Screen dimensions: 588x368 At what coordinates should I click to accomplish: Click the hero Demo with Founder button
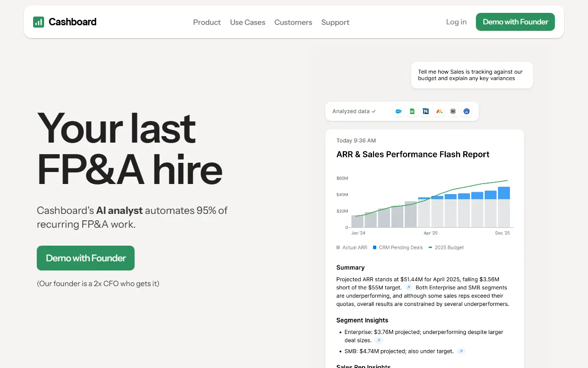click(x=85, y=258)
